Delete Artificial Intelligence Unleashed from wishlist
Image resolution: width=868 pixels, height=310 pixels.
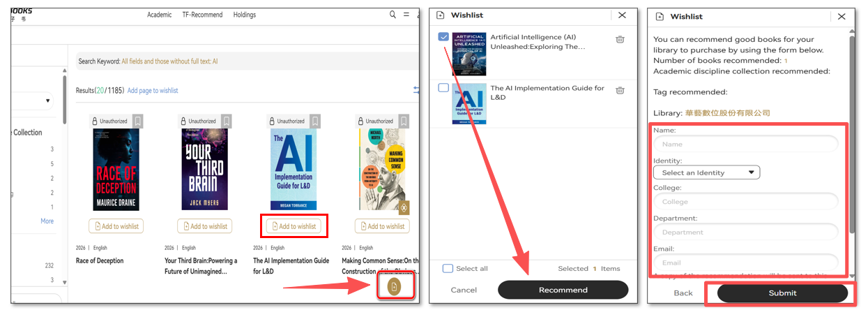click(620, 40)
